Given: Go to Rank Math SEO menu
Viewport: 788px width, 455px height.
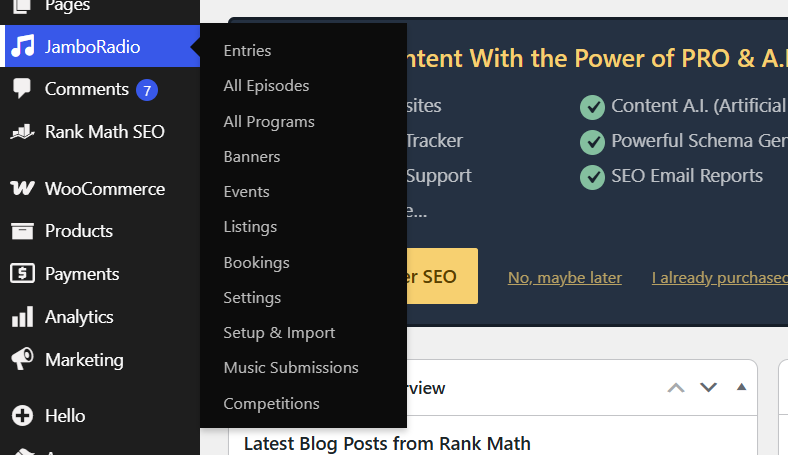Looking at the screenshot, I should click(105, 132).
